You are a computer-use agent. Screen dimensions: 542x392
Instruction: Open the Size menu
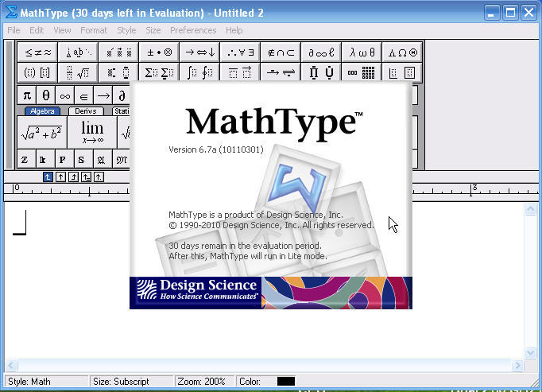point(153,30)
